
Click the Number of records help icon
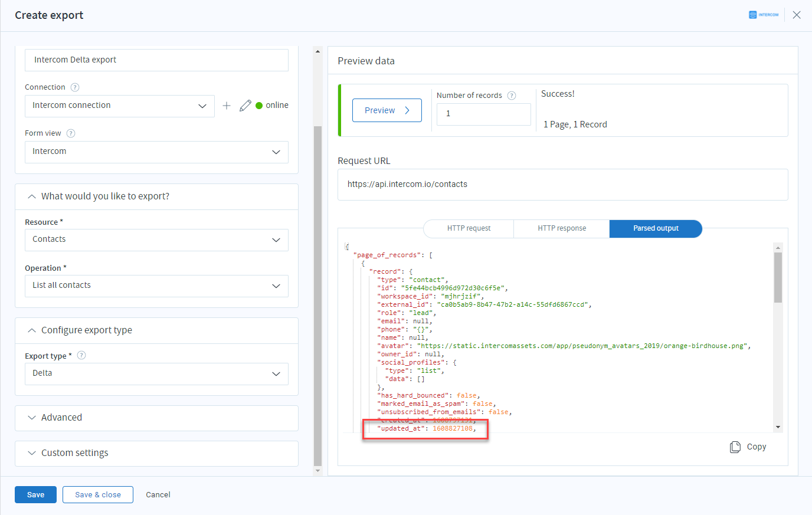click(512, 96)
